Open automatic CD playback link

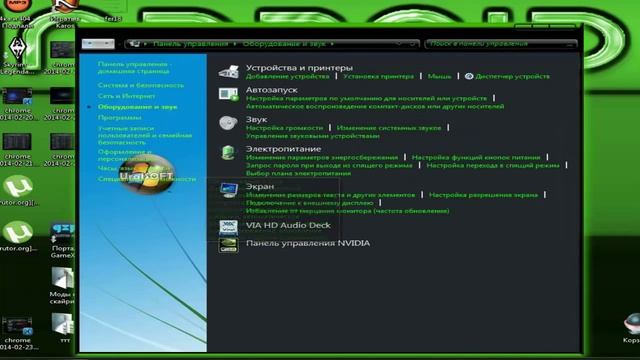click(x=375, y=106)
